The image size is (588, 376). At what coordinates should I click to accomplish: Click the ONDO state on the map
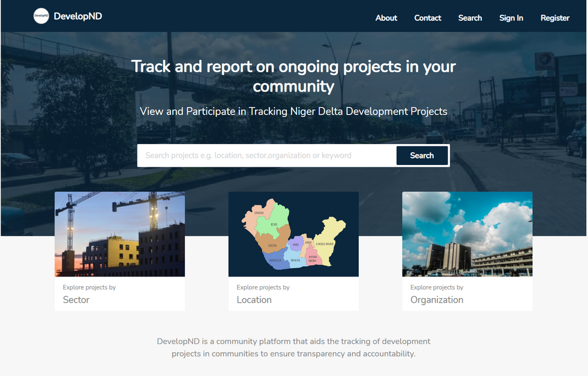pyautogui.click(x=259, y=213)
